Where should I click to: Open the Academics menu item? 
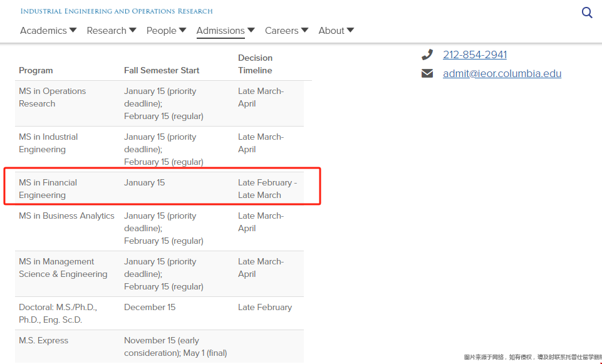point(43,31)
